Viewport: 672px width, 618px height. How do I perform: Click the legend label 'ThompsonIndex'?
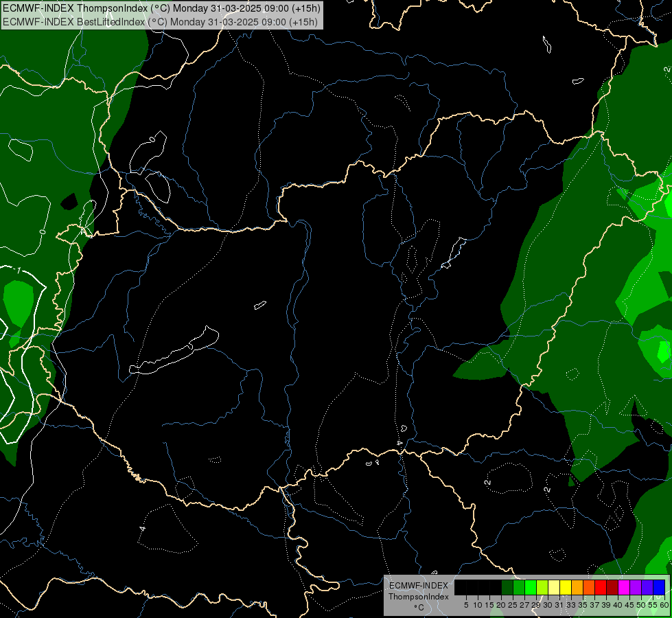point(419,597)
